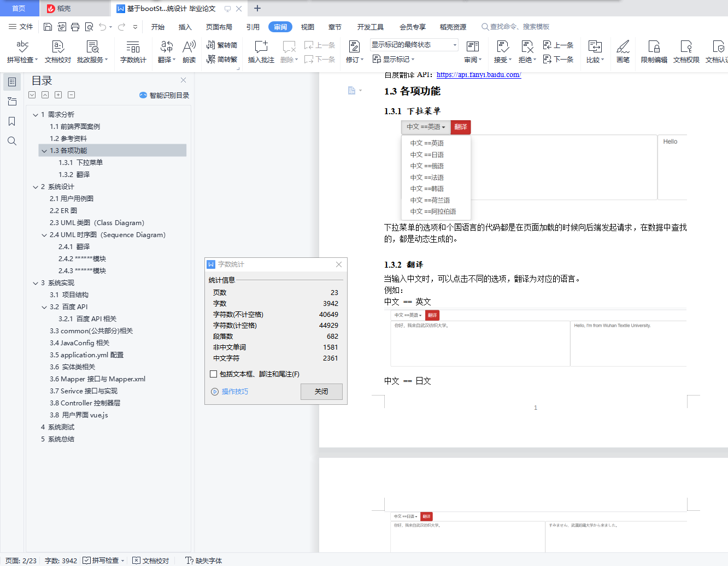Select the 画笔 pen tool
728x566 pixels.
click(x=623, y=51)
